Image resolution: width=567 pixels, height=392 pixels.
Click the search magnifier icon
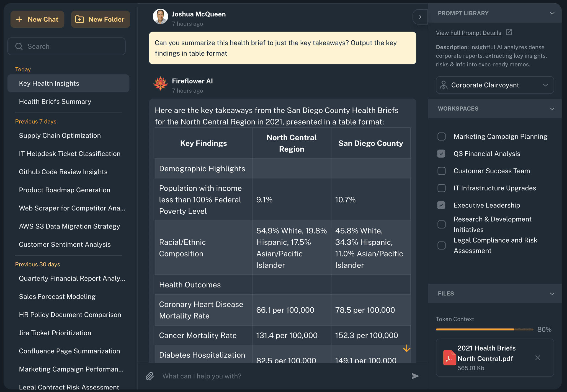19,46
